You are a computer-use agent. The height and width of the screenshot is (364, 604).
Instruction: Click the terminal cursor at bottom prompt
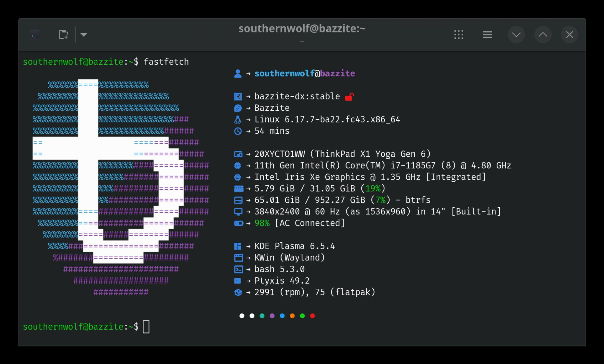click(x=146, y=327)
